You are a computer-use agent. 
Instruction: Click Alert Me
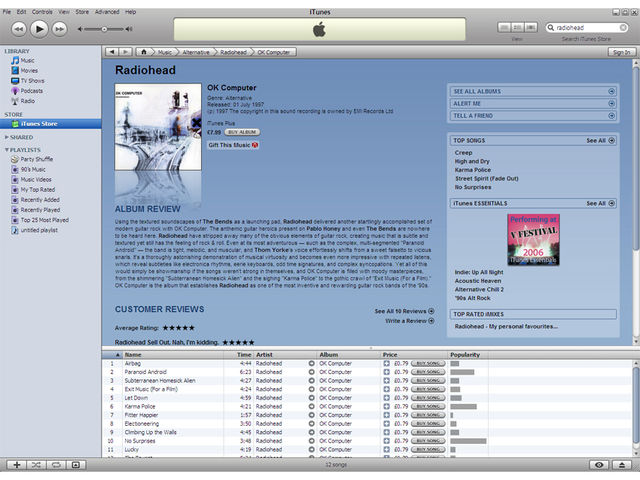[534, 104]
